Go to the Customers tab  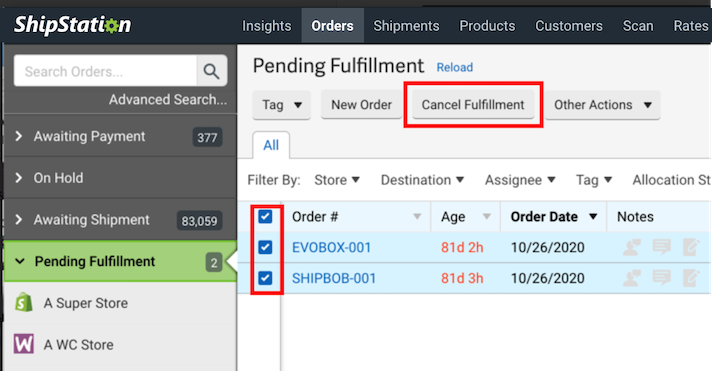click(569, 26)
